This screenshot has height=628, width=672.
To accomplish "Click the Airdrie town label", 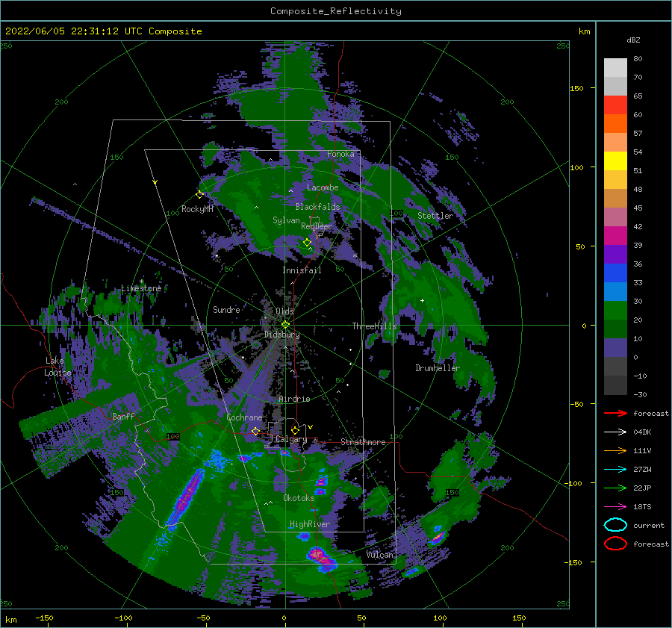I will [294, 399].
